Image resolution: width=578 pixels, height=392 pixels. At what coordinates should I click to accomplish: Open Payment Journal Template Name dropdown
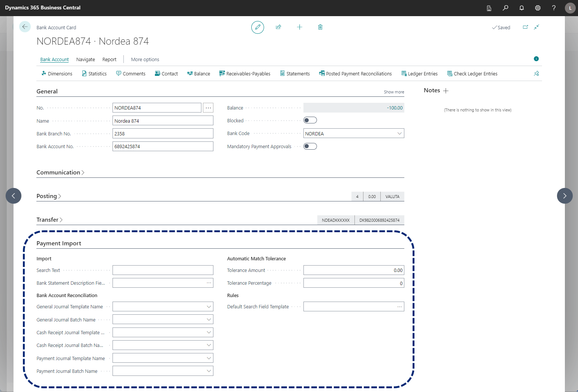pyautogui.click(x=209, y=358)
